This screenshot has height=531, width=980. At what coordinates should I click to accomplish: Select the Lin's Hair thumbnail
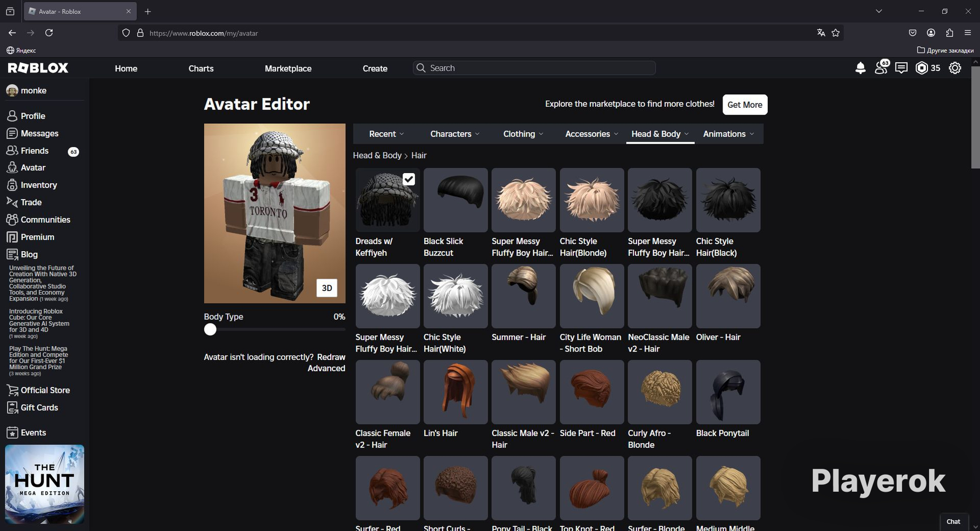(455, 392)
